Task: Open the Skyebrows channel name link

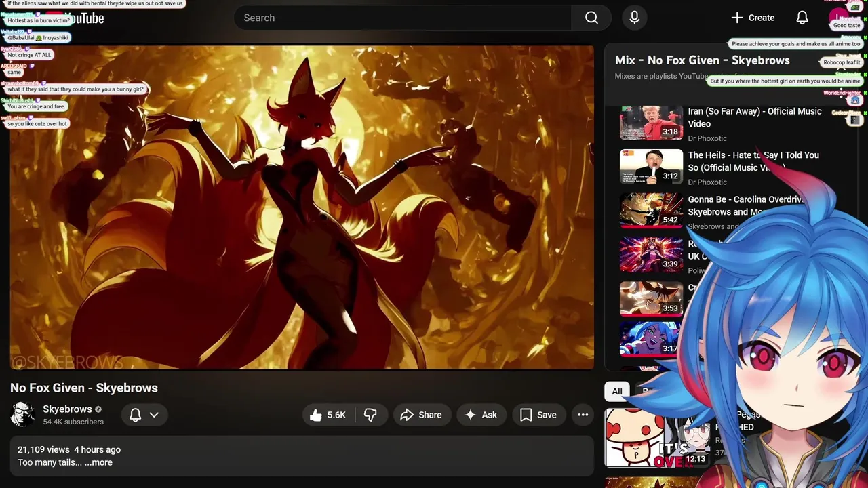Action: [67, 409]
